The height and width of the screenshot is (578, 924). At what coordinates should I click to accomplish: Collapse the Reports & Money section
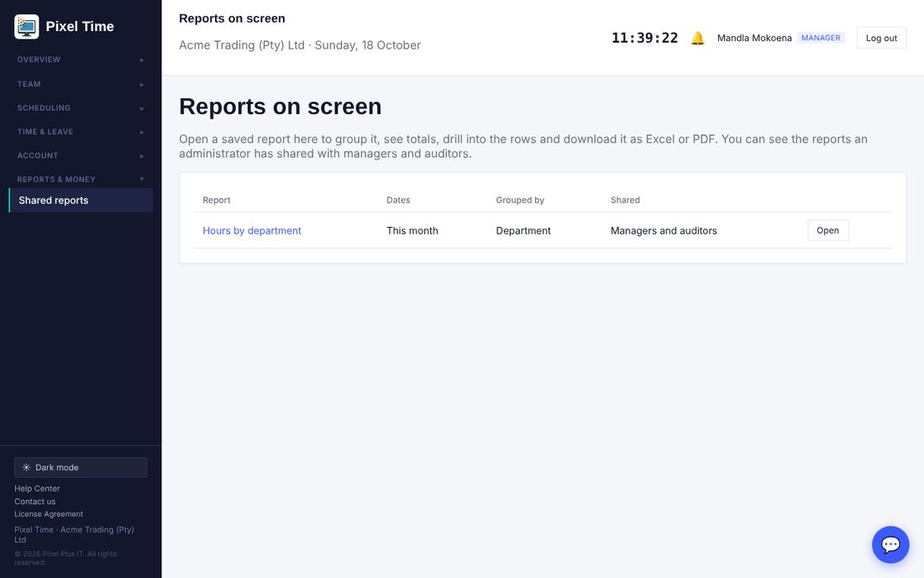(x=81, y=179)
